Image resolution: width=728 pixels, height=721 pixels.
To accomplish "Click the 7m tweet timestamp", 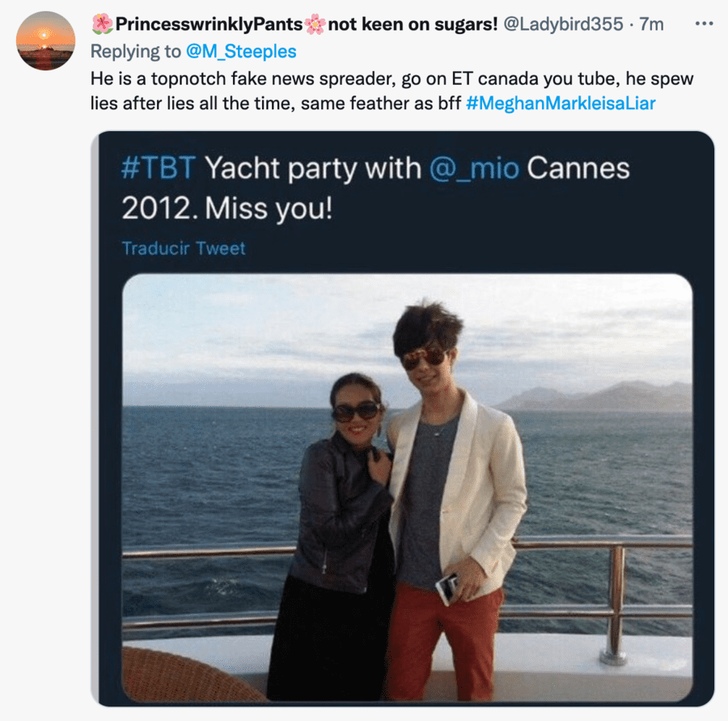I will (651, 24).
